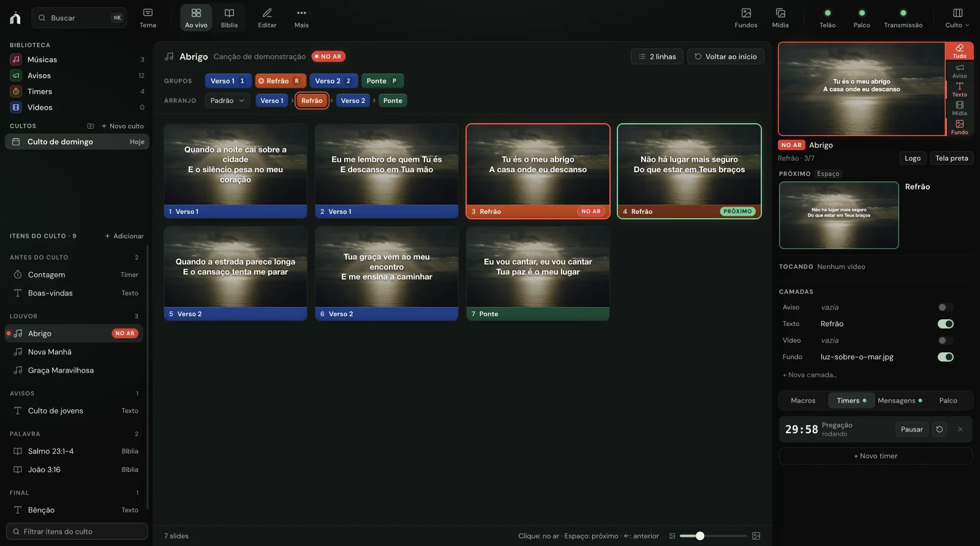Open the Padrão arrangement dropdown

[x=227, y=100]
